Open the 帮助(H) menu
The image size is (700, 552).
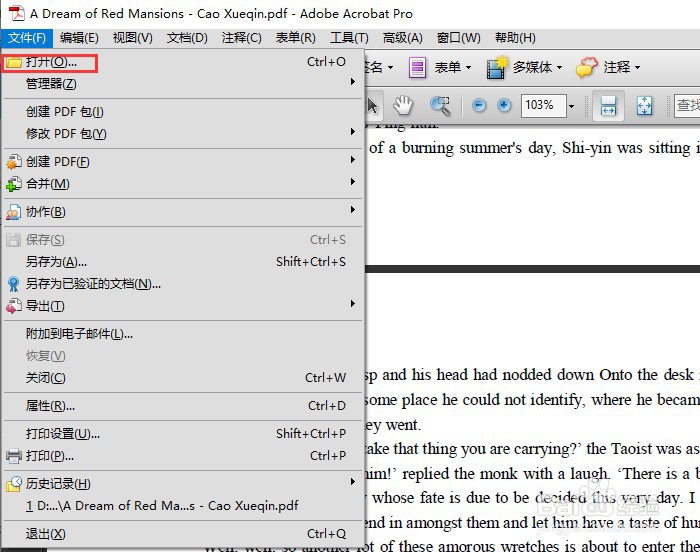[x=515, y=38]
